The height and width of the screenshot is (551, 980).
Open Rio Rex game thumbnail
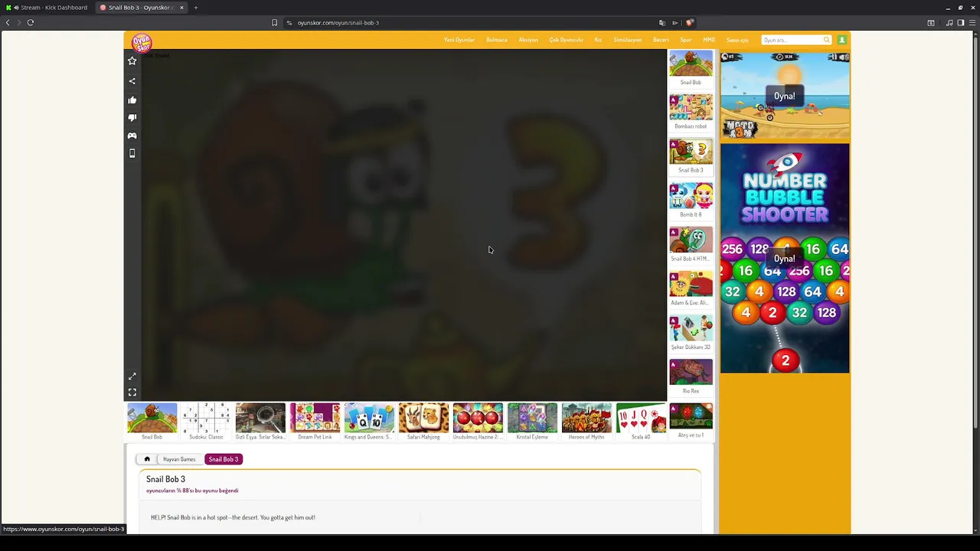pos(691,377)
